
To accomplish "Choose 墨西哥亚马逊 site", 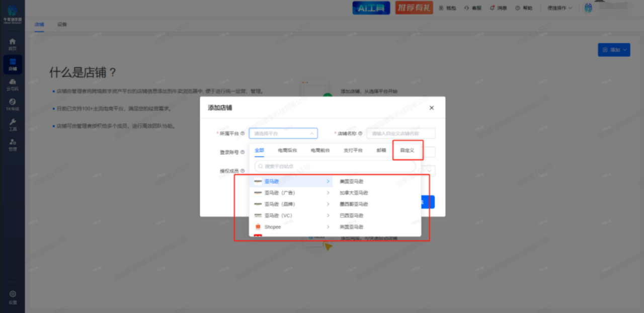I will coord(354,204).
